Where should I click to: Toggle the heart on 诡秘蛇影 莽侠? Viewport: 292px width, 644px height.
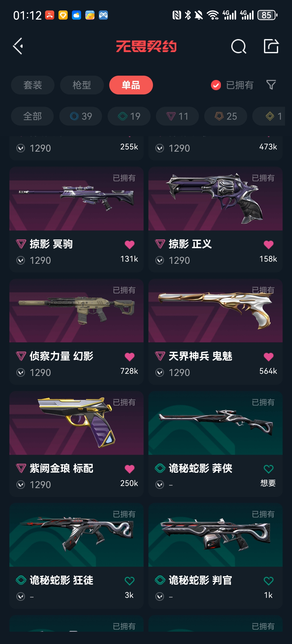tap(268, 469)
